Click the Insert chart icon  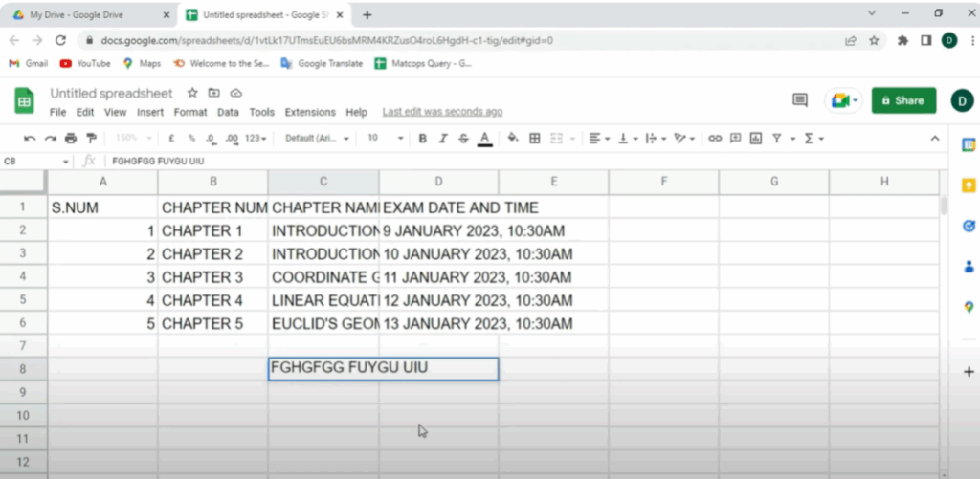[x=756, y=139]
